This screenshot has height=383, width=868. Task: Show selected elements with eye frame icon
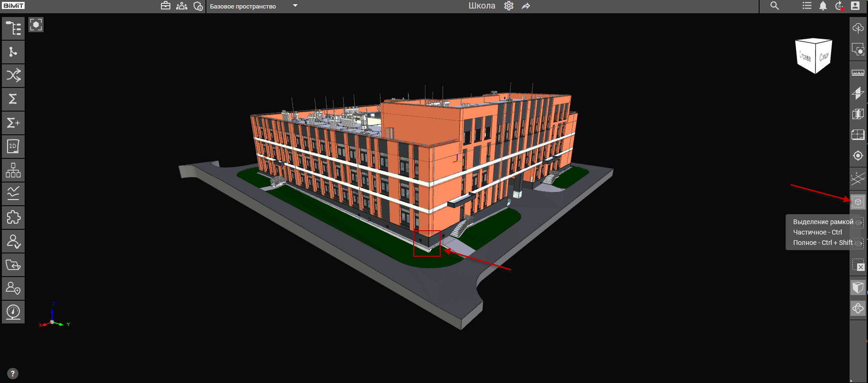click(858, 223)
